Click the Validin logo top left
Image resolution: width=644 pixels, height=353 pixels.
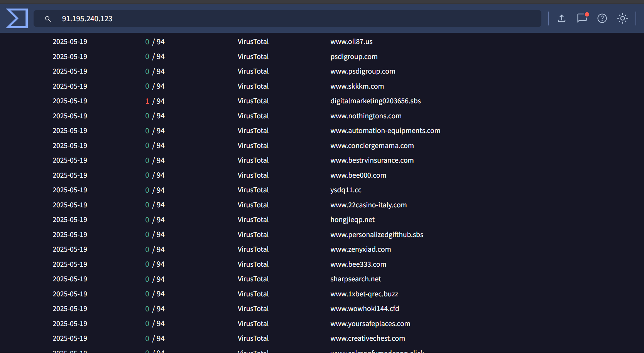tap(17, 18)
